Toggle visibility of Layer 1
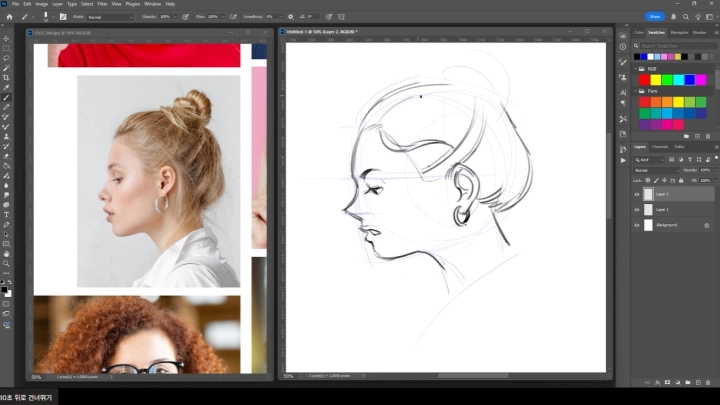 (637, 210)
